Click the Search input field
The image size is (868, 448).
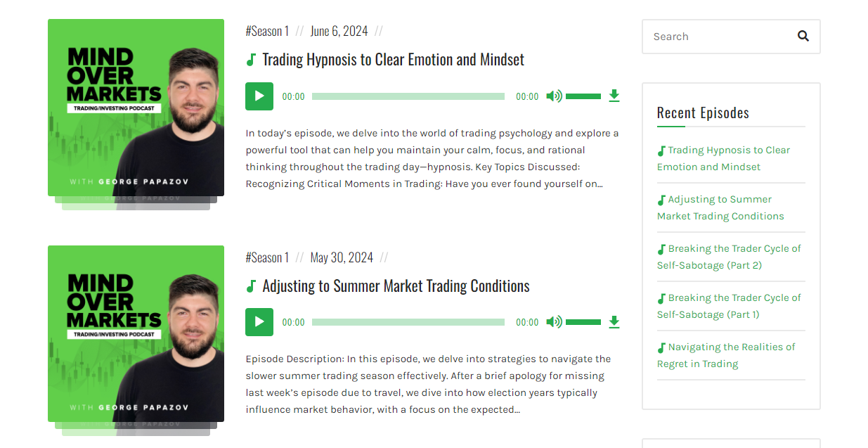pos(717,36)
